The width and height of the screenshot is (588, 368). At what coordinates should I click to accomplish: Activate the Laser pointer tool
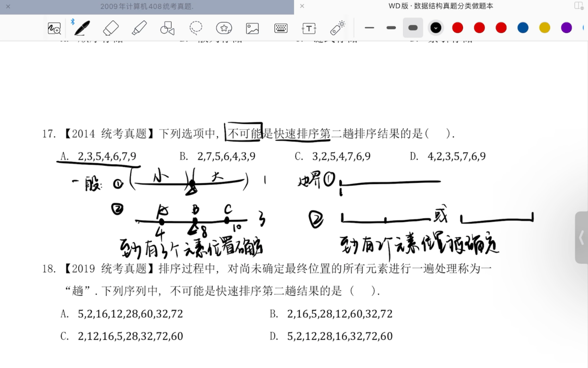(x=337, y=28)
